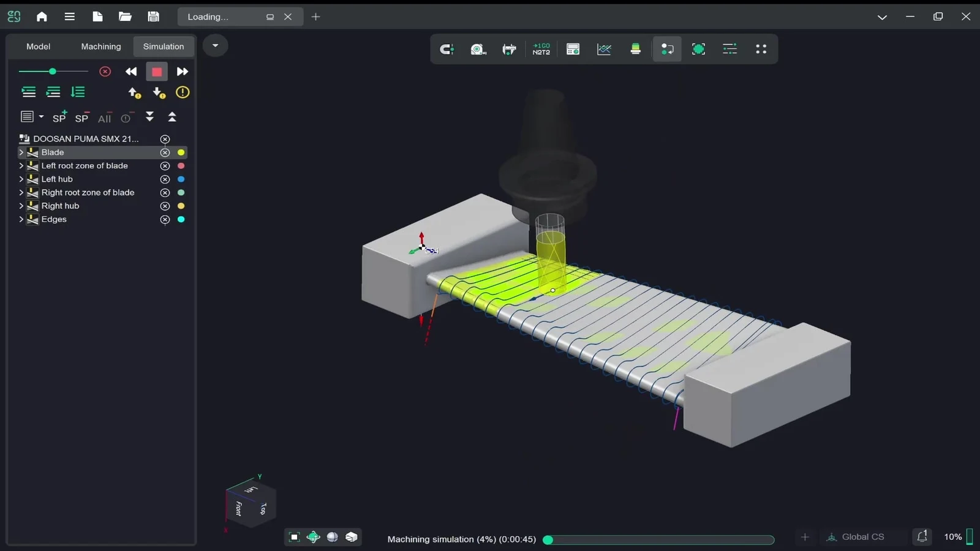This screenshot has height=551, width=980.
Task: Expand the Left root zone of blade item
Action: tap(21, 166)
